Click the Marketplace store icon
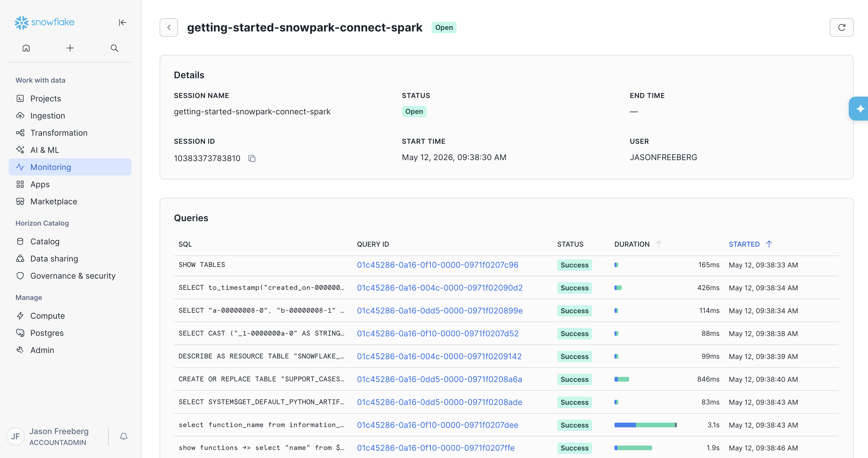The height and width of the screenshot is (458, 868). pos(20,201)
